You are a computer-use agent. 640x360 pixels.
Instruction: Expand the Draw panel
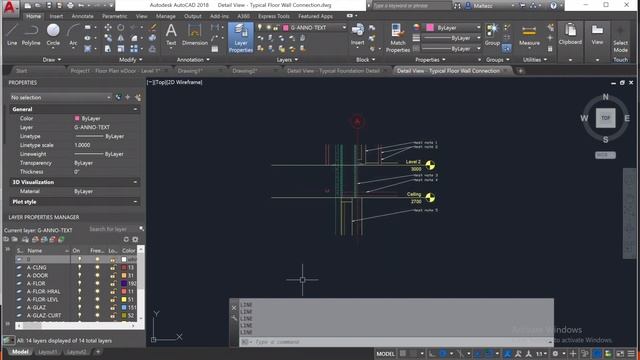52,60
